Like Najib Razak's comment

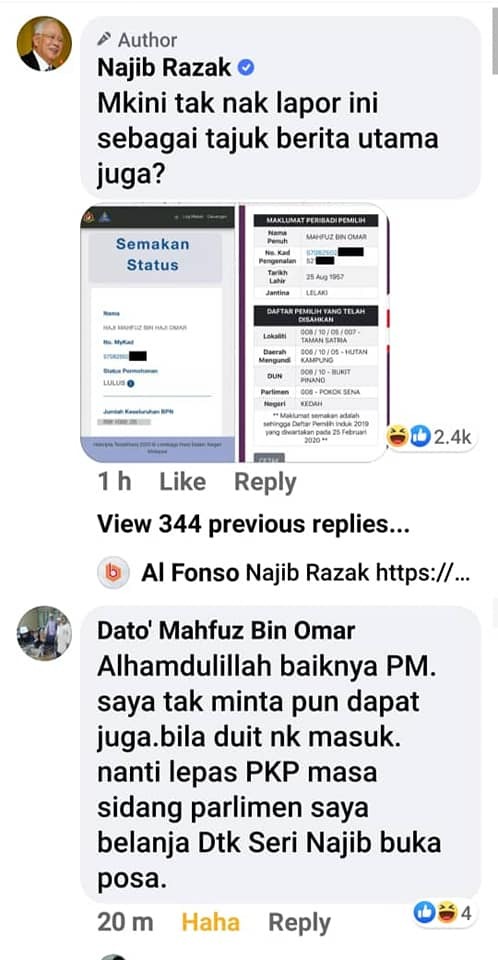pyautogui.click(x=182, y=482)
